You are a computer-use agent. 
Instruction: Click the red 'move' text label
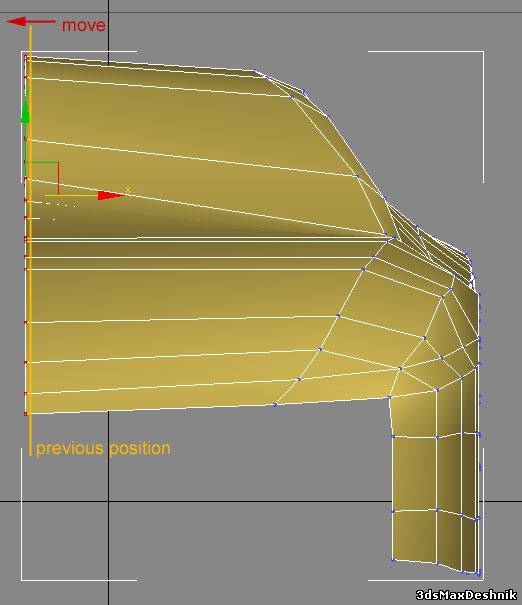click(x=83, y=25)
